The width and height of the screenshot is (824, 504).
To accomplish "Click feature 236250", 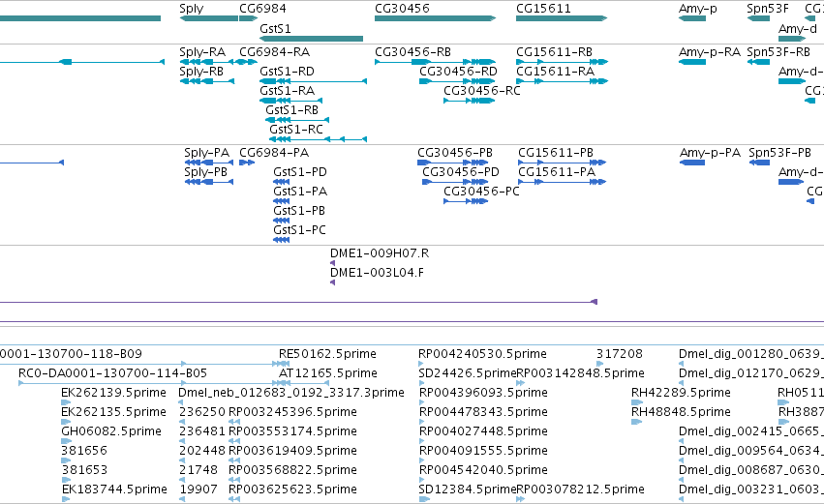I will point(202,412).
